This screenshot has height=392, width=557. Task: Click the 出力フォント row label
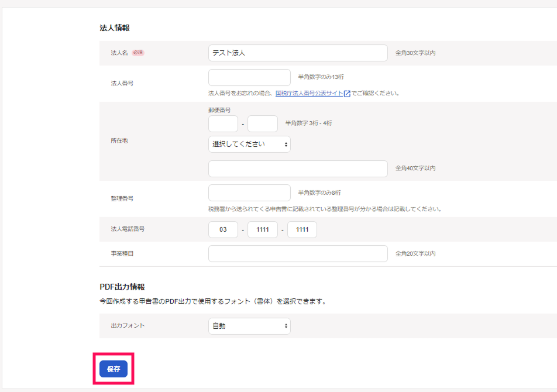(128, 325)
